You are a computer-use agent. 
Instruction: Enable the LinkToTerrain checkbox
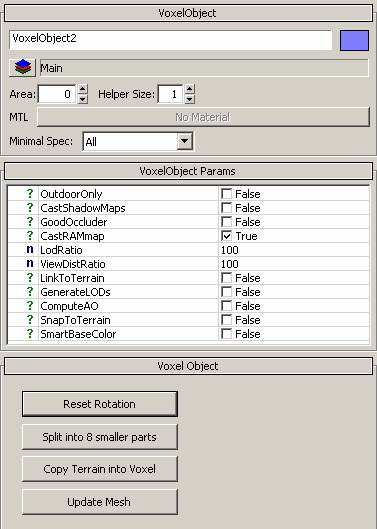coord(226,278)
